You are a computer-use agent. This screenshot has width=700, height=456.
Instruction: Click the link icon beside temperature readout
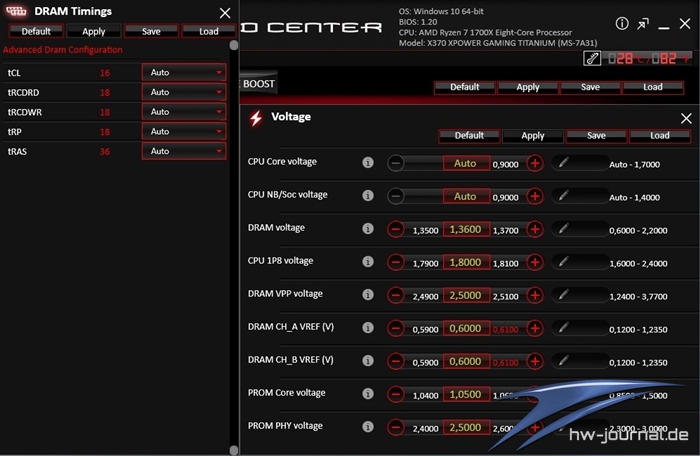(592, 59)
